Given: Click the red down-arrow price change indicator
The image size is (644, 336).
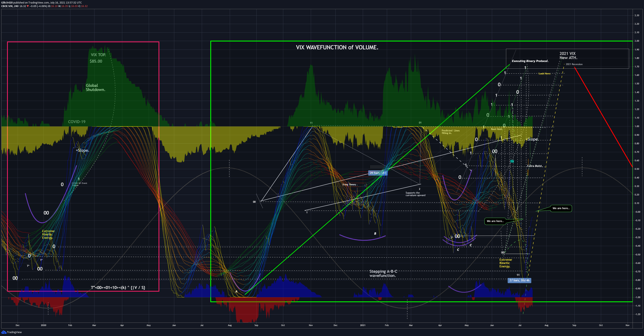Looking at the screenshot, I should pos(28,6).
